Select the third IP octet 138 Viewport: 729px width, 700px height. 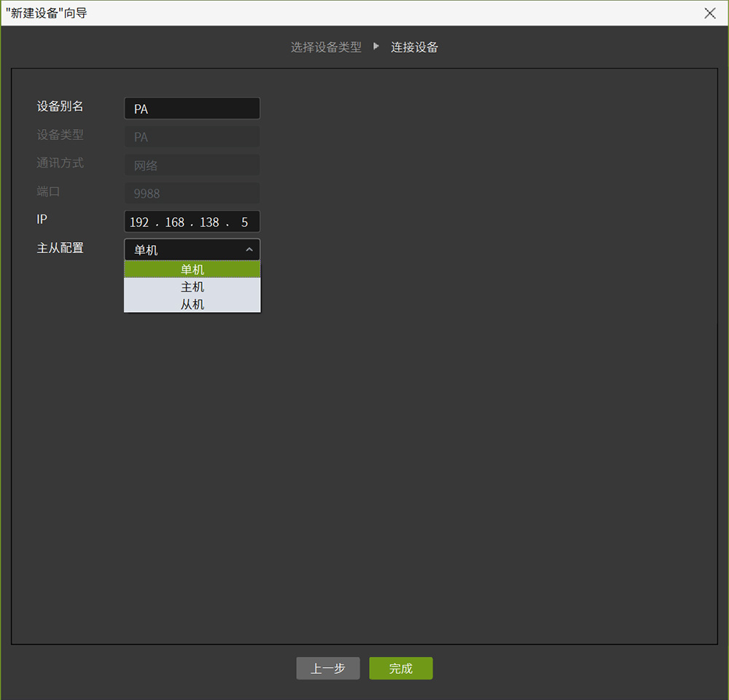(209, 222)
